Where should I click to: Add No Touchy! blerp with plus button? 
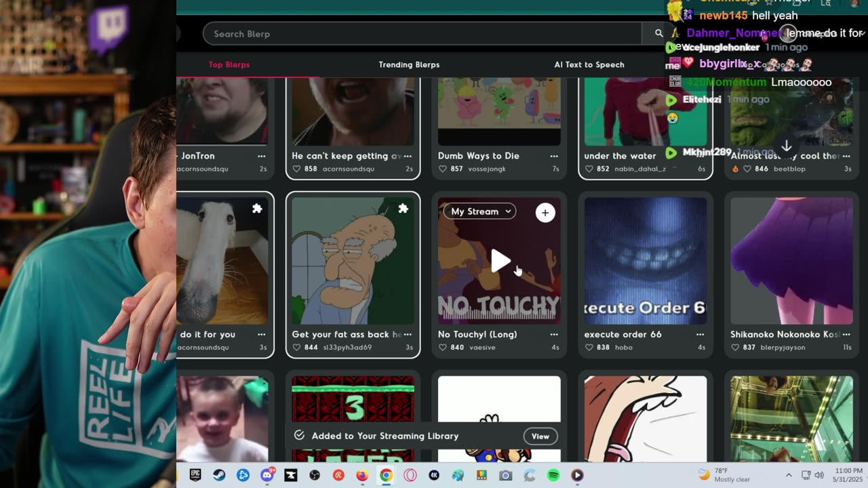pos(545,213)
